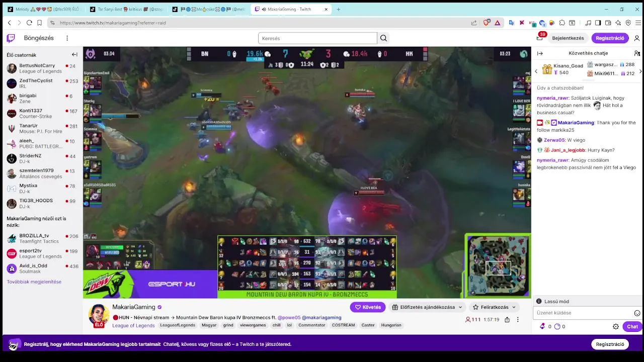Open chat settings gear
The height and width of the screenshot is (362, 644).
616,326
